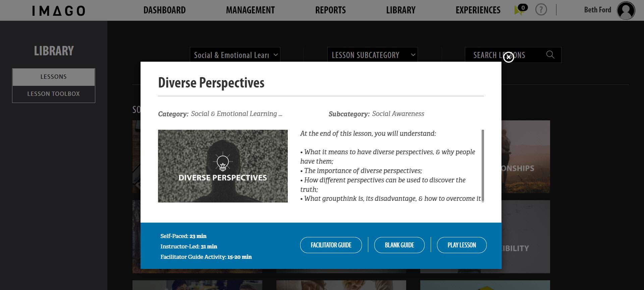
Task: Click the category value Social & Emotional Learning
Action: [x=236, y=114]
